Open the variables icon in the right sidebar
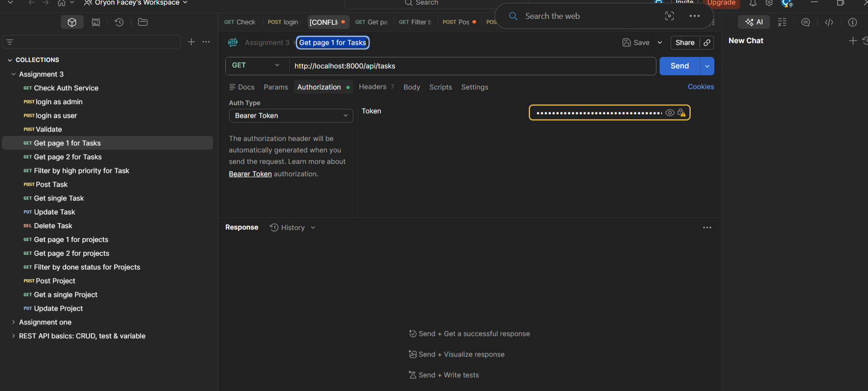Screen dimensions: 868x391 [x=782, y=22]
